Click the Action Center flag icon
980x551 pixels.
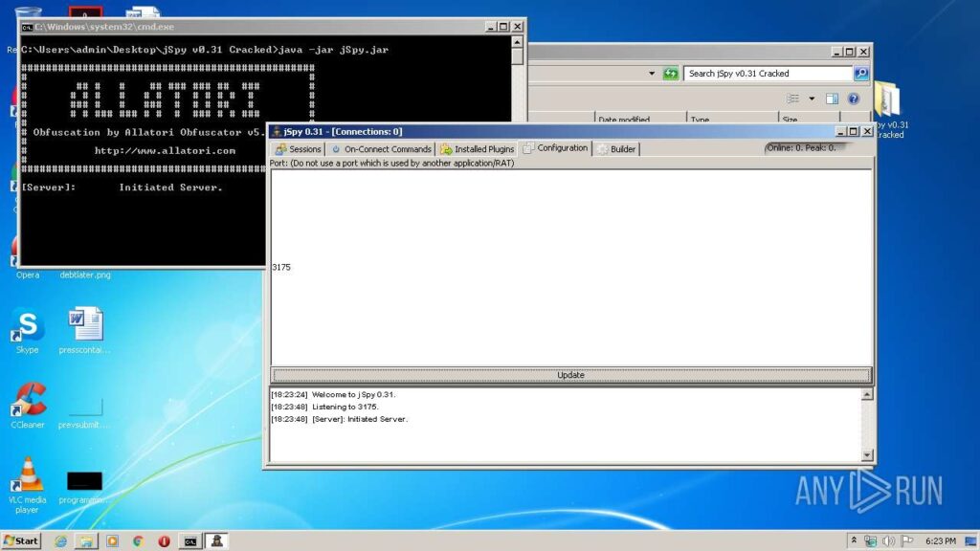click(907, 541)
